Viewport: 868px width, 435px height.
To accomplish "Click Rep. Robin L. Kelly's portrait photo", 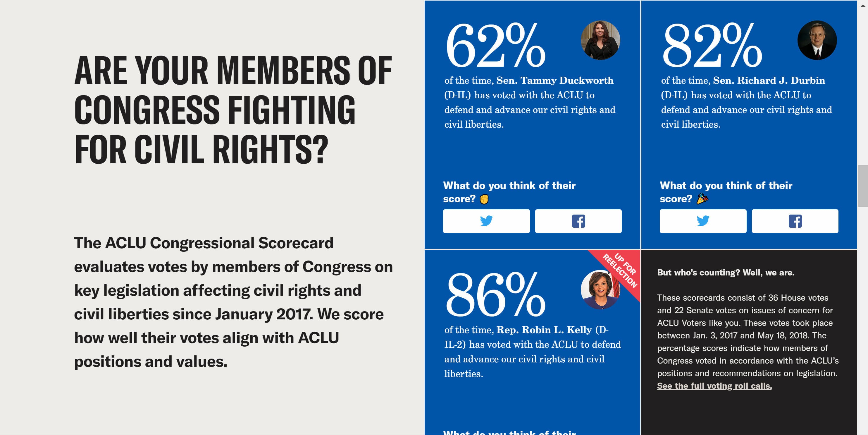I will pyautogui.click(x=600, y=290).
